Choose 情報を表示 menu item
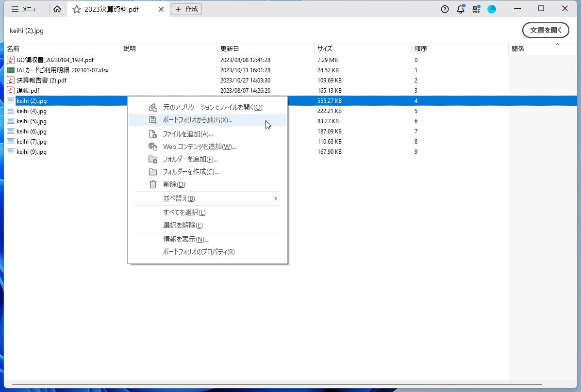The height and width of the screenshot is (392, 581). pos(208,239)
